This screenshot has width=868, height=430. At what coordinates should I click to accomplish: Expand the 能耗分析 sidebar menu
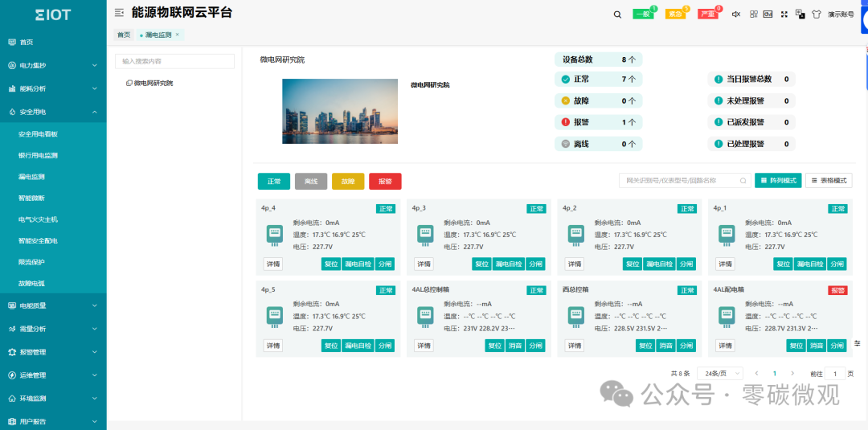(53, 88)
